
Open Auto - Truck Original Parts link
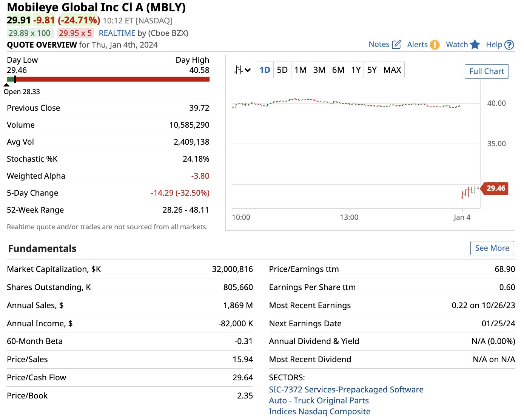[319, 400]
